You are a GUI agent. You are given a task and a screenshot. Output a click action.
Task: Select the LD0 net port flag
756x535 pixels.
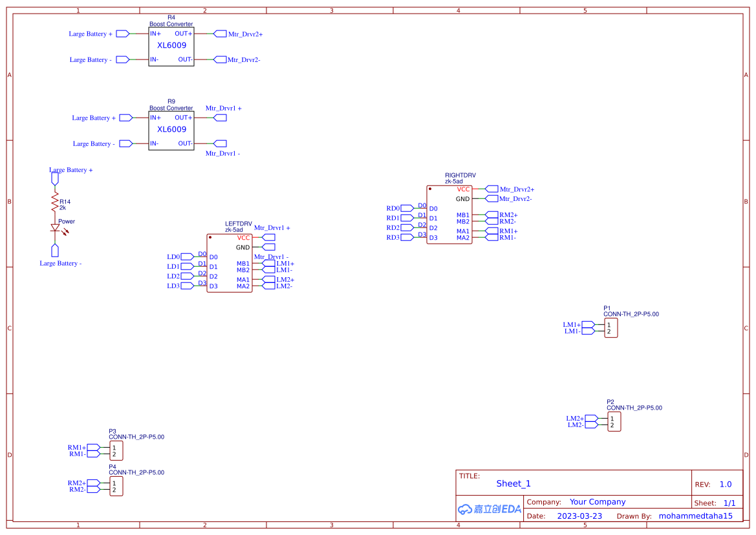point(187,257)
